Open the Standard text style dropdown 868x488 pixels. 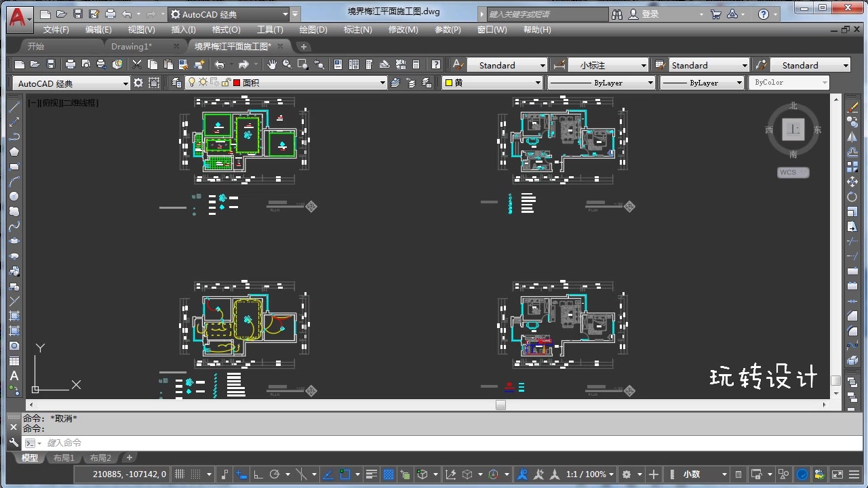(x=507, y=65)
